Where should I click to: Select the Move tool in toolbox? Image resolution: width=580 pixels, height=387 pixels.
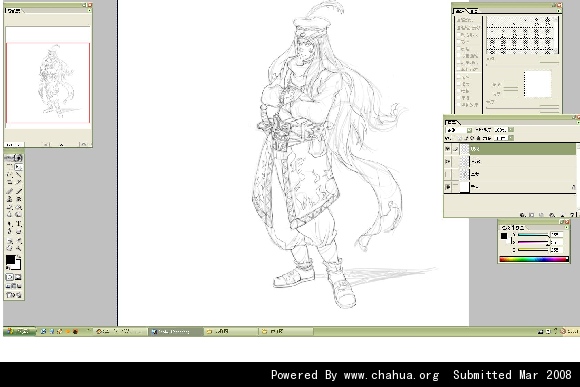coord(18,166)
